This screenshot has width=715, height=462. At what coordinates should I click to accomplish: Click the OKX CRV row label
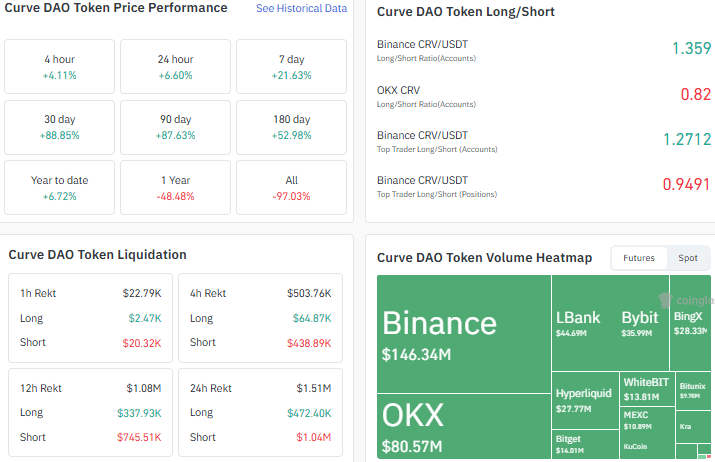(398, 90)
